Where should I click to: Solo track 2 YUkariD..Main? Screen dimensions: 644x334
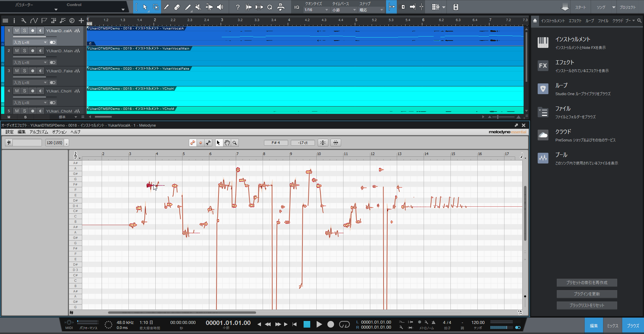click(24, 51)
